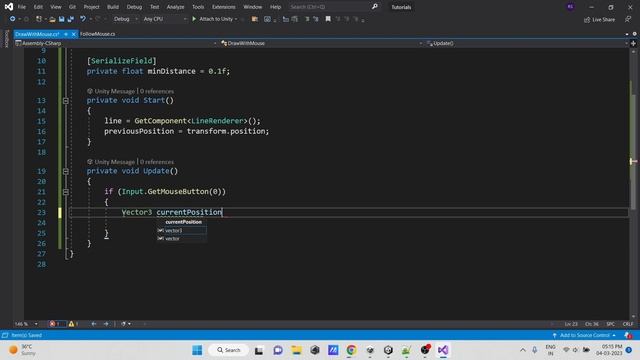Open the Build menu
The image size is (640, 360).
[x=113, y=7]
